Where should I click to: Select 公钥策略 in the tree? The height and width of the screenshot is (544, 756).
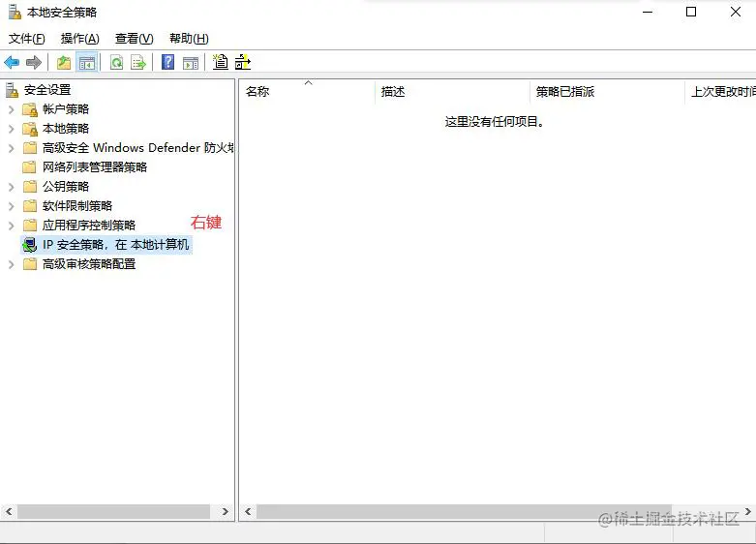pyautogui.click(x=66, y=187)
